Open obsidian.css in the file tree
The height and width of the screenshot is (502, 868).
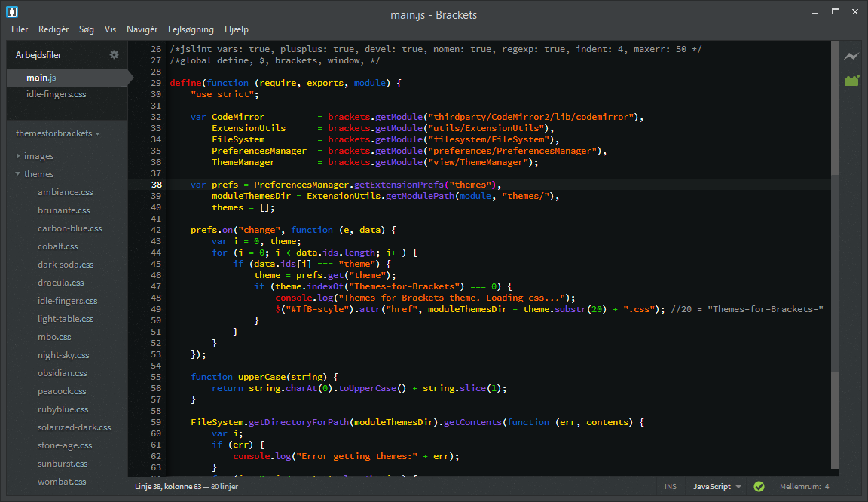62,373
